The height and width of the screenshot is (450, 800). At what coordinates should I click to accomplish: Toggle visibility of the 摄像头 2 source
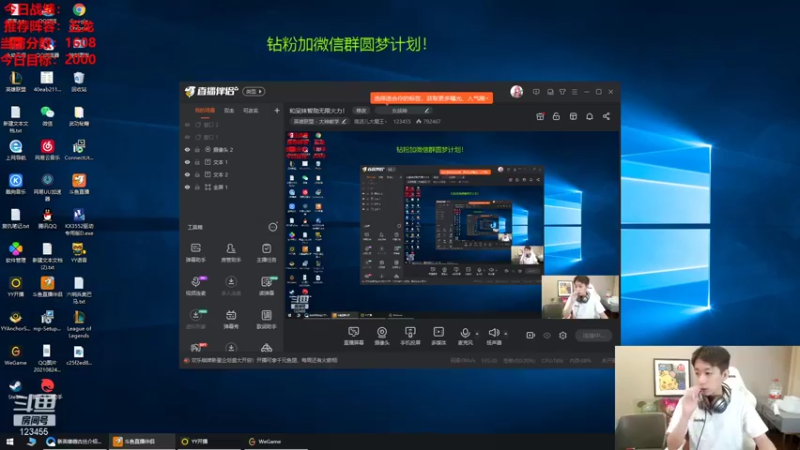pyautogui.click(x=187, y=149)
